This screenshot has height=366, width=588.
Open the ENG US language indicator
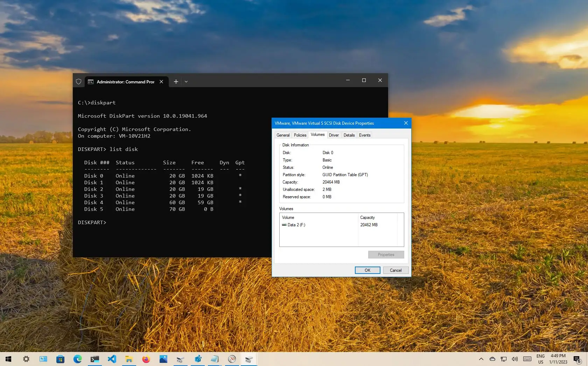click(541, 359)
